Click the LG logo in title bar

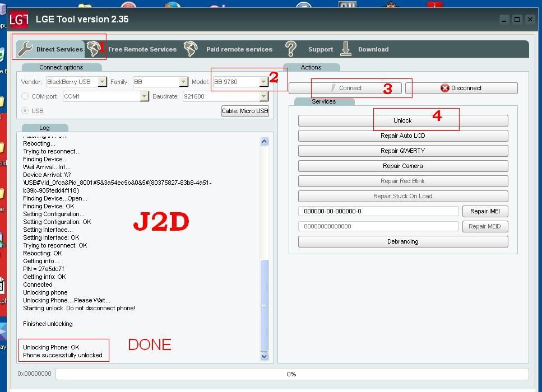coord(18,20)
